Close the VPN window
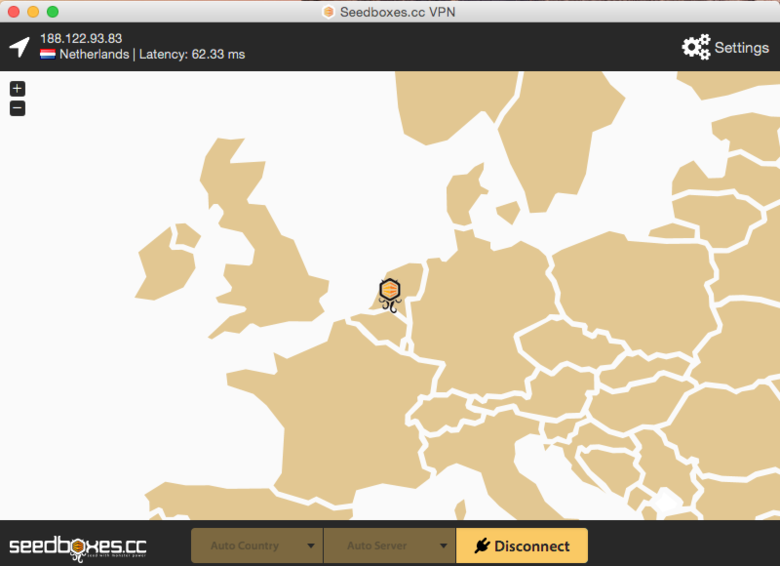This screenshot has width=780, height=566. pyautogui.click(x=14, y=11)
